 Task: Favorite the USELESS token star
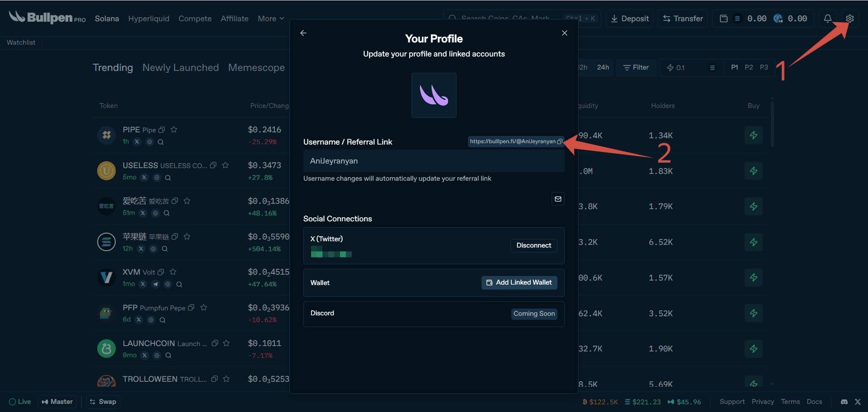click(x=226, y=165)
